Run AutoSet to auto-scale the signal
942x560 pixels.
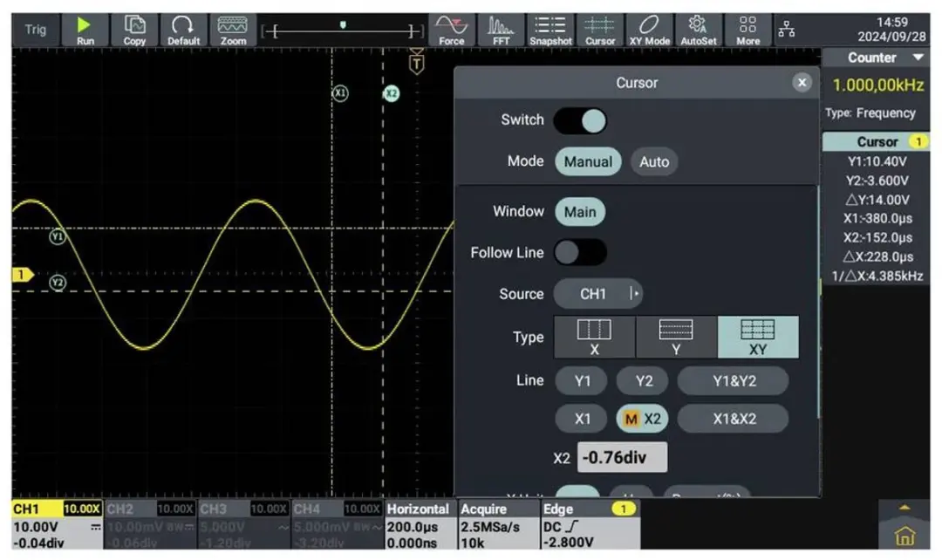pos(698,30)
